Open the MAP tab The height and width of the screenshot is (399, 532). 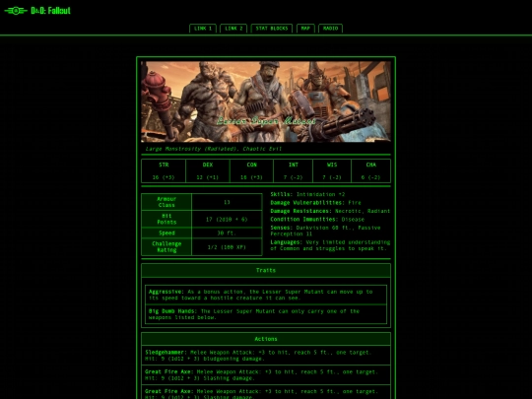(x=305, y=29)
